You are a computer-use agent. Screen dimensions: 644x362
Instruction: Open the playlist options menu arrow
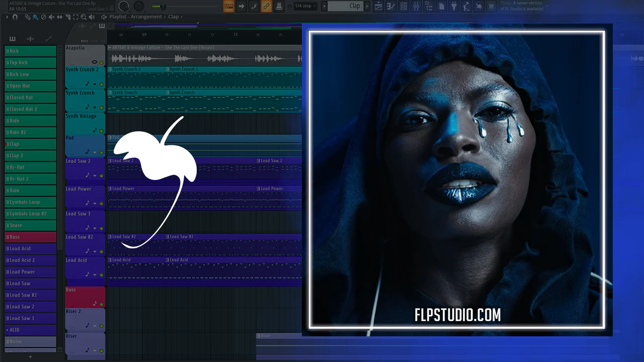pyautogui.click(x=7, y=17)
